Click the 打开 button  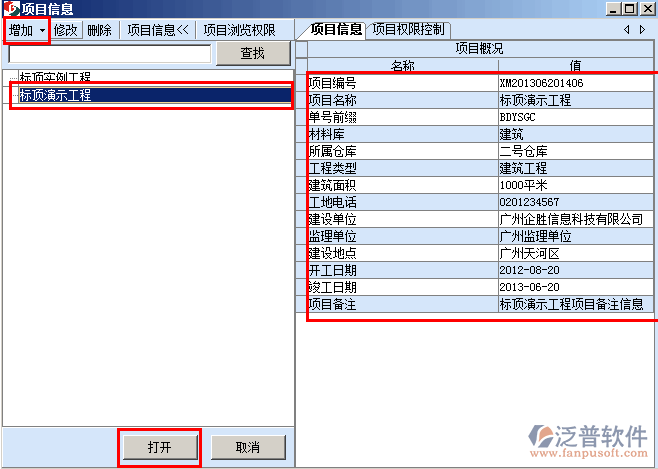[160, 447]
